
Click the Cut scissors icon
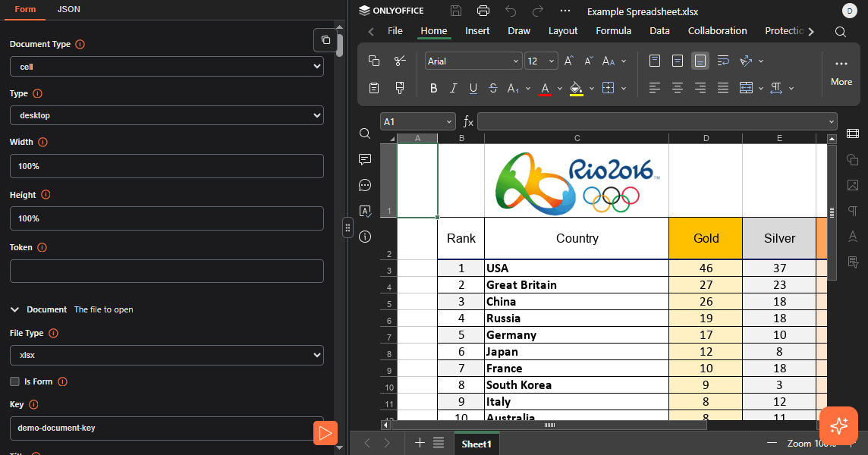400,61
